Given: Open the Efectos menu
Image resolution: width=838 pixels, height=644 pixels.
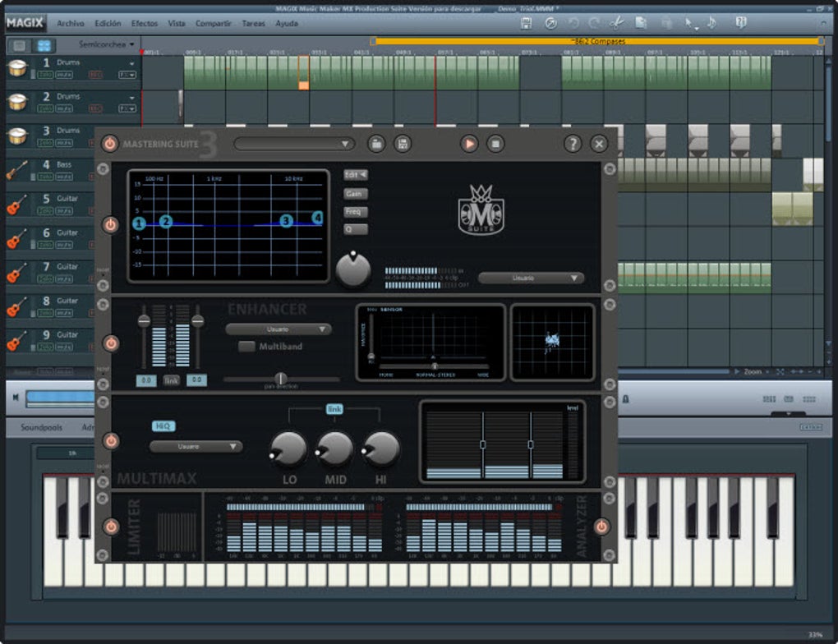Looking at the screenshot, I should [x=145, y=24].
